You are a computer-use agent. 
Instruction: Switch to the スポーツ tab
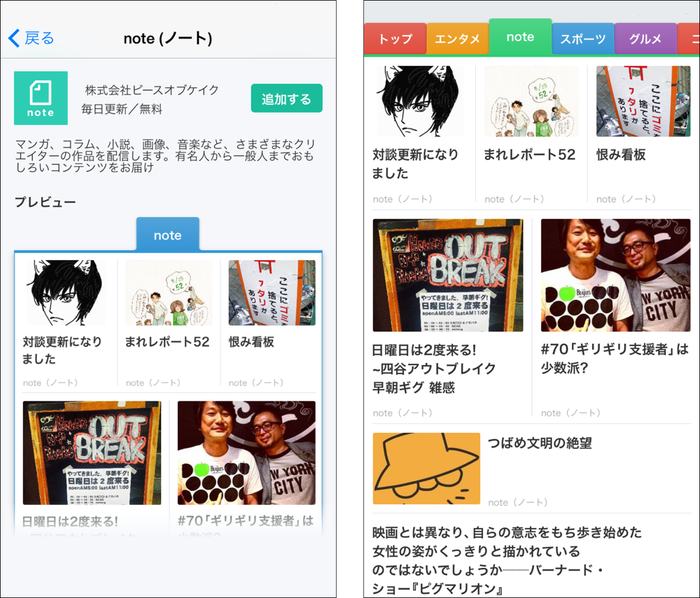(x=583, y=38)
